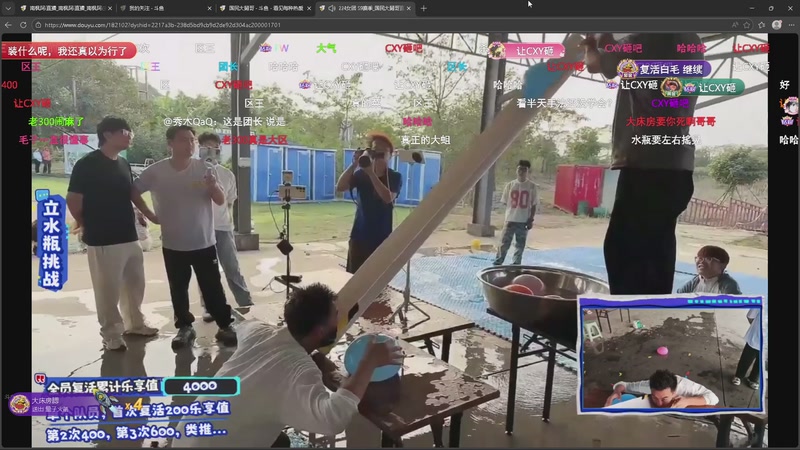Viewport: 800px width, 450px height.
Task: Reload the Douyu stream page
Action: (x=23, y=24)
